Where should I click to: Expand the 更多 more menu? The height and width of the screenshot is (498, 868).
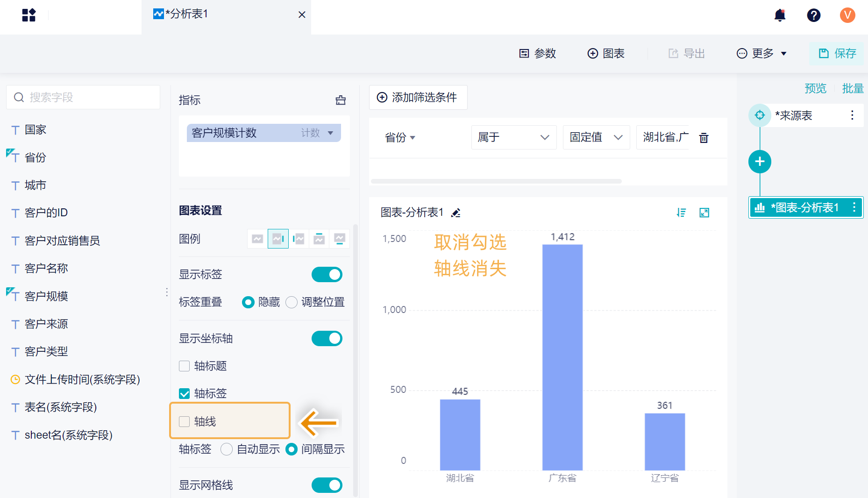761,53
